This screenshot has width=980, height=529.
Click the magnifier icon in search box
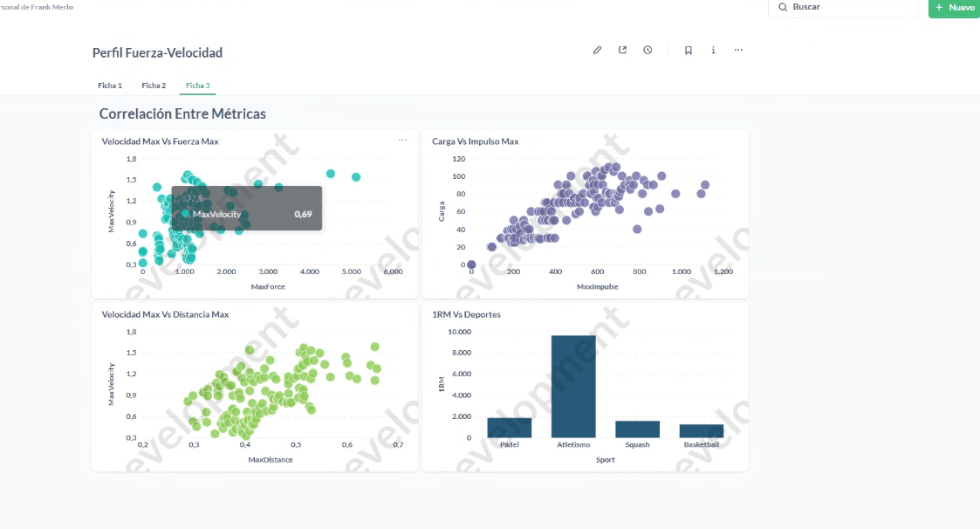[x=782, y=7]
